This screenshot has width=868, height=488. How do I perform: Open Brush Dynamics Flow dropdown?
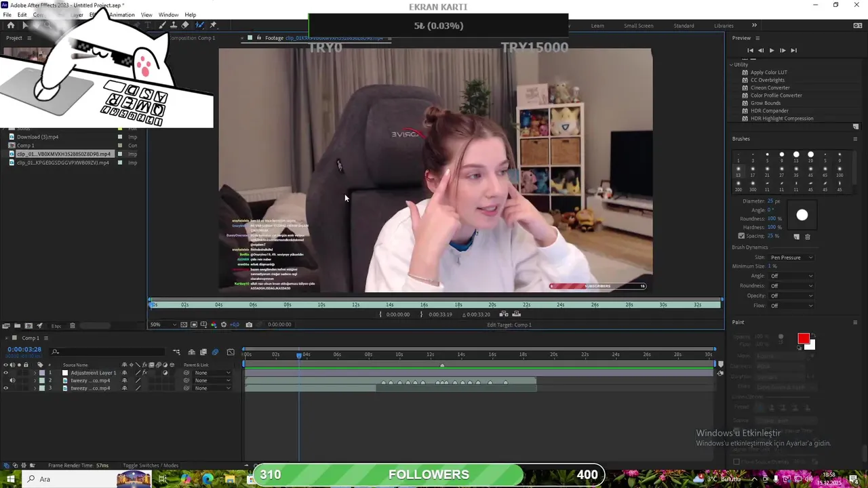pos(791,306)
